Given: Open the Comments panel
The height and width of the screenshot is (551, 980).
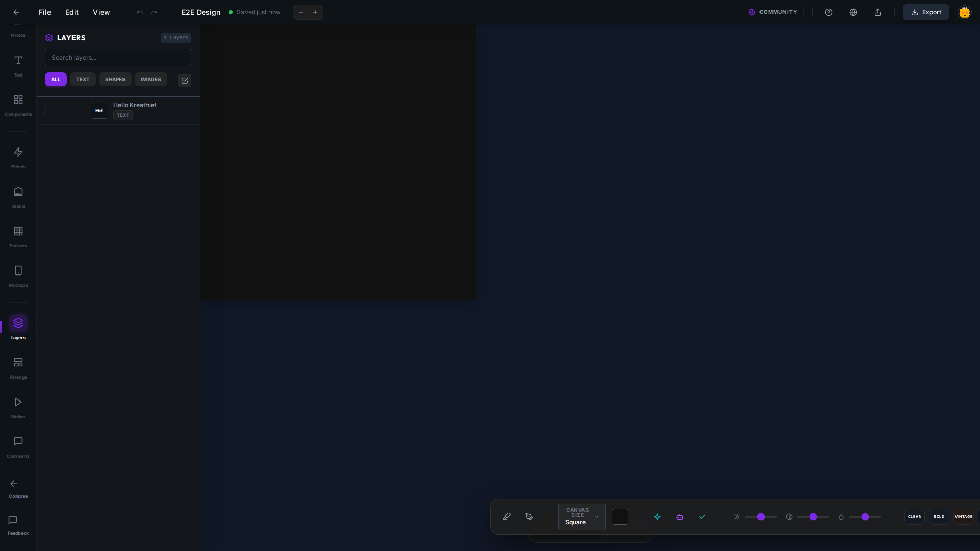Looking at the screenshot, I should pos(18,447).
